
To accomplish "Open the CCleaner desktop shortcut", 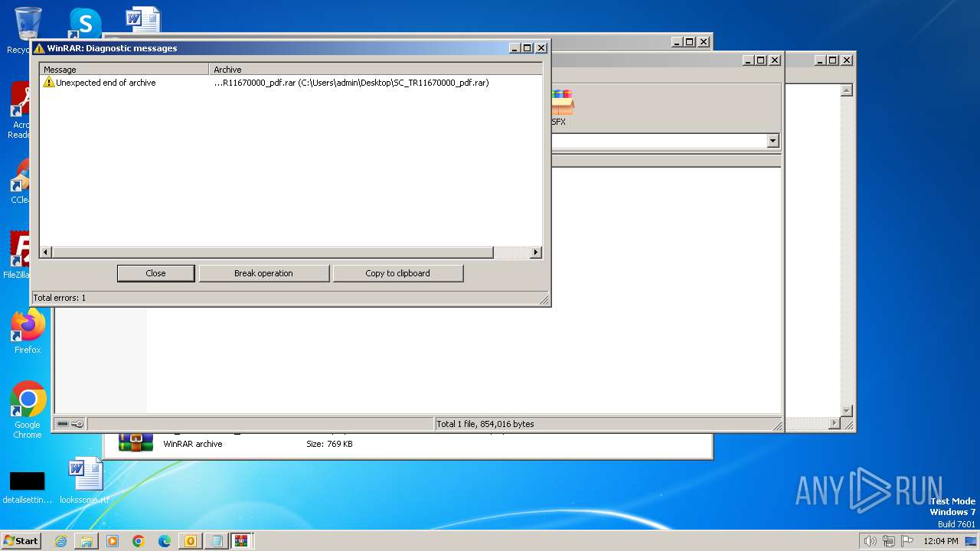I will pos(19,182).
